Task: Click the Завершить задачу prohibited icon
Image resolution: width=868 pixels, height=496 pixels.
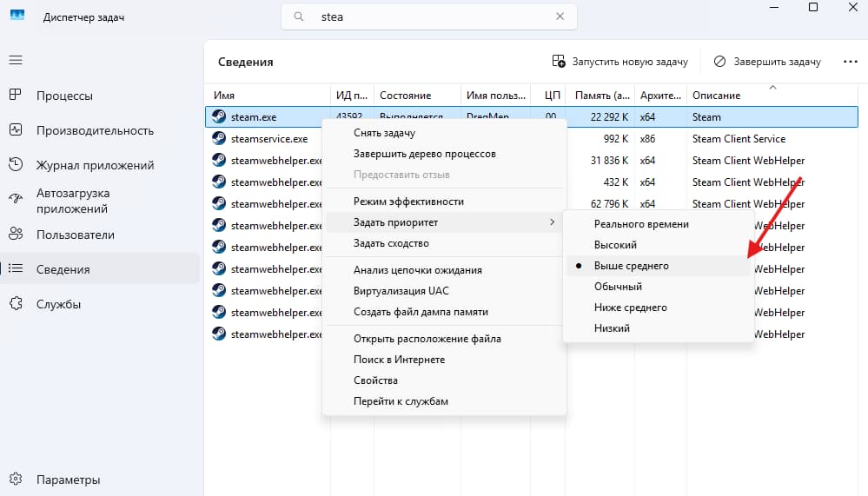Action: (719, 62)
